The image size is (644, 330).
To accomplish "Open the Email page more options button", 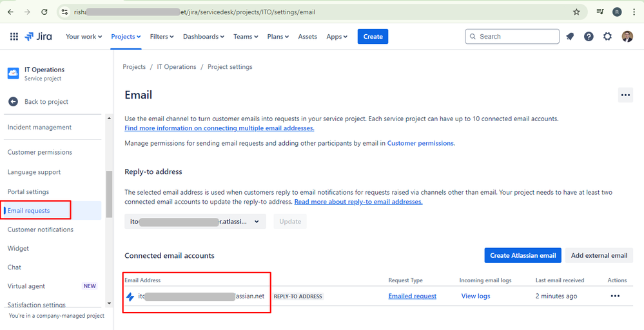I will click(x=625, y=95).
